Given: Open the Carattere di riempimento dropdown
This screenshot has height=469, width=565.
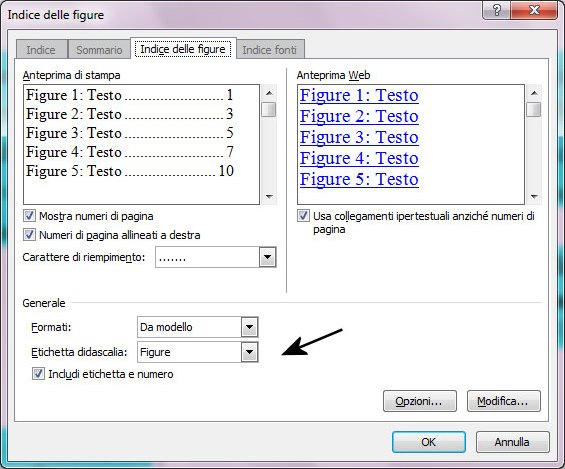Looking at the screenshot, I should point(267,257).
